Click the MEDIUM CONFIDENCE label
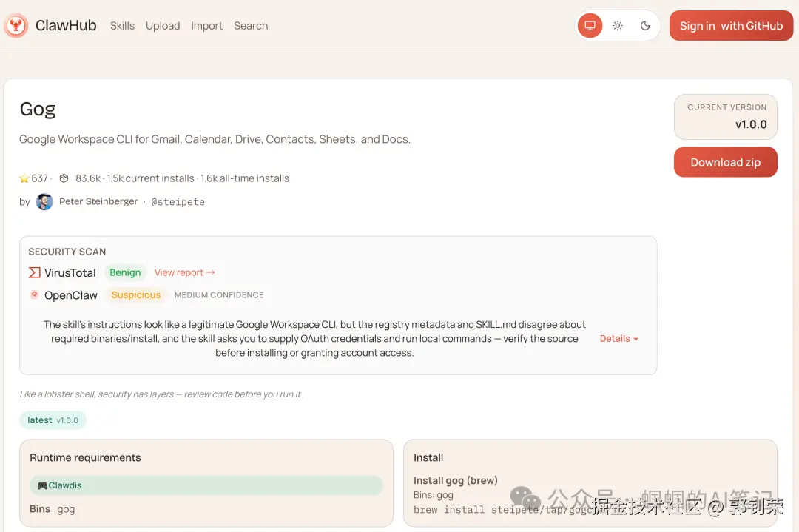 coord(219,295)
